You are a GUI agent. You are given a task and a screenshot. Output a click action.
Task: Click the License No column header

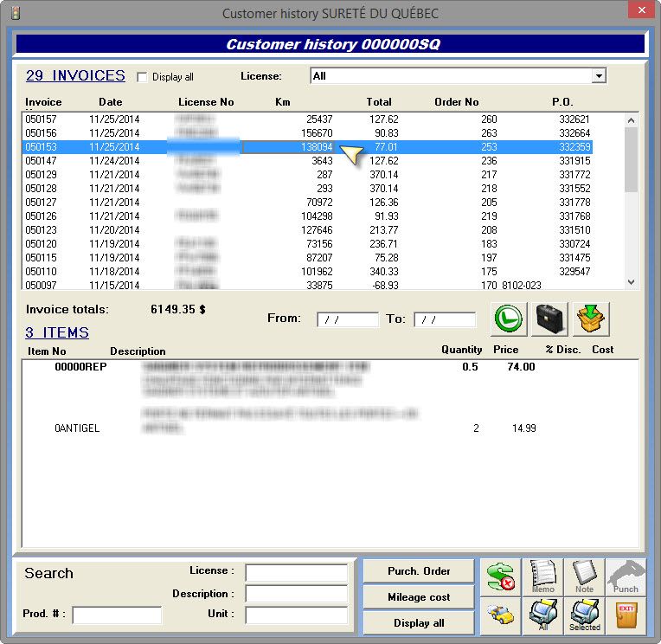coord(206,102)
